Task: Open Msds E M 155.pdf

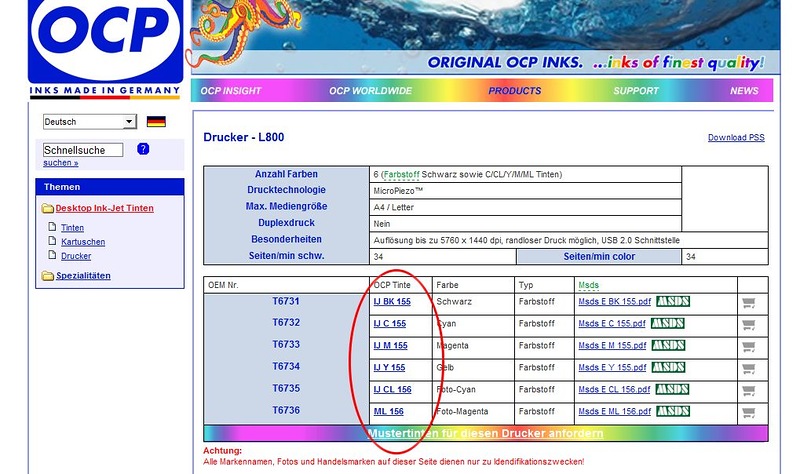Action: point(612,345)
